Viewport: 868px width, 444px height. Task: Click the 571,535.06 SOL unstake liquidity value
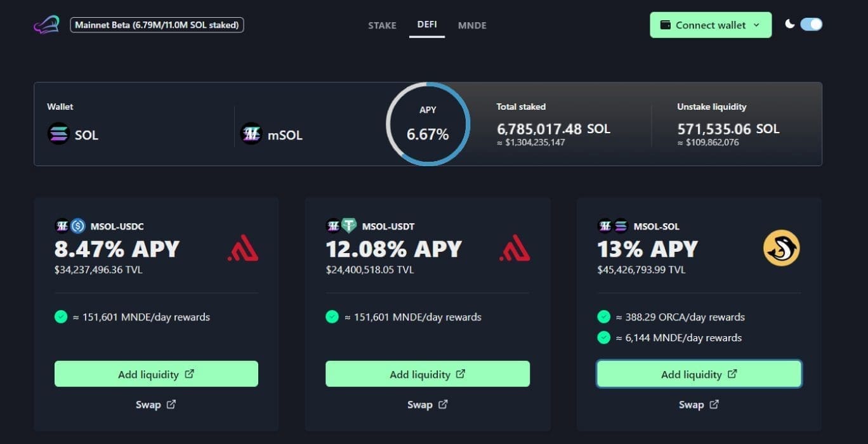coord(728,129)
